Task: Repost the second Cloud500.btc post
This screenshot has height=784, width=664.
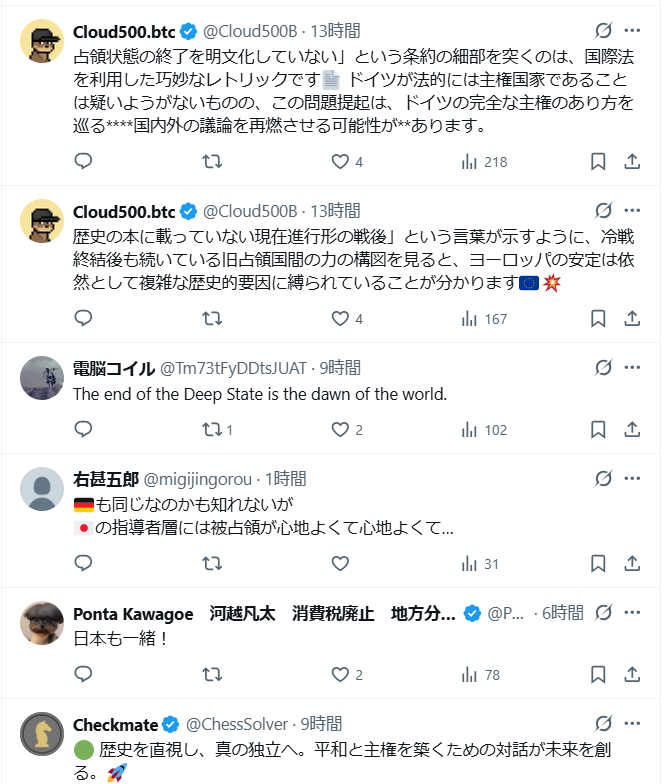Action: 212,318
